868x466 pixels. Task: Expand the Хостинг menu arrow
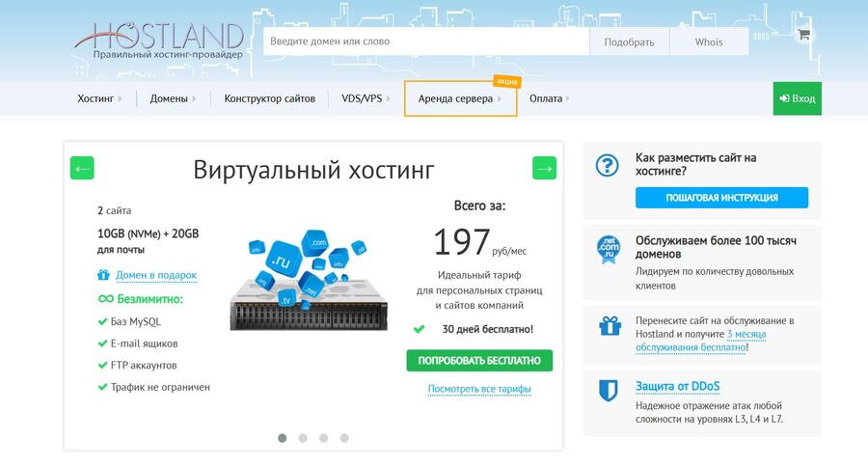click(x=121, y=99)
